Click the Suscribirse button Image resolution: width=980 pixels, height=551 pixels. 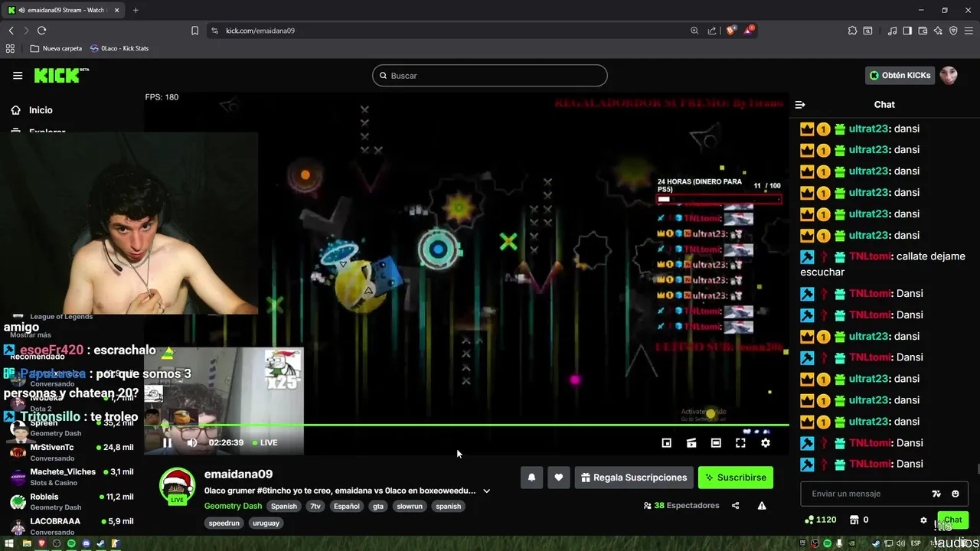pyautogui.click(x=736, y=478)
